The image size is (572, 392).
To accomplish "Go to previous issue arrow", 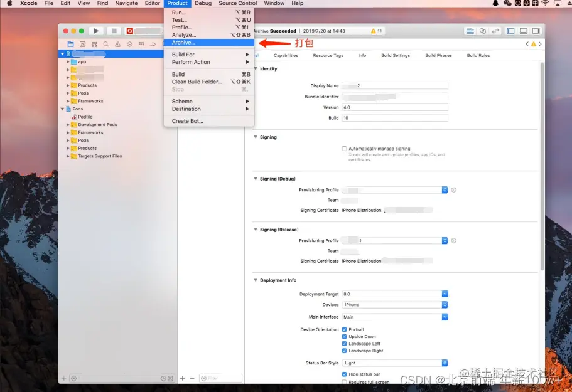I will pyautogui.click(x=527, y=44).
